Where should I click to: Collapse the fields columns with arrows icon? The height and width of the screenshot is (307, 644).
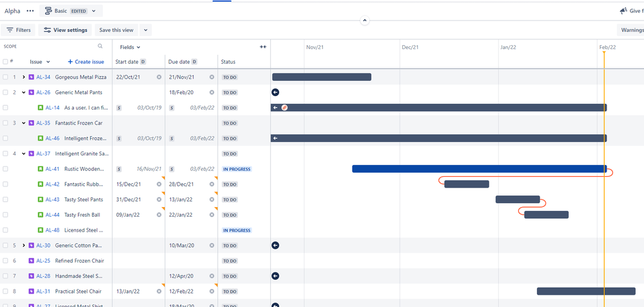[x=263, y=47]
